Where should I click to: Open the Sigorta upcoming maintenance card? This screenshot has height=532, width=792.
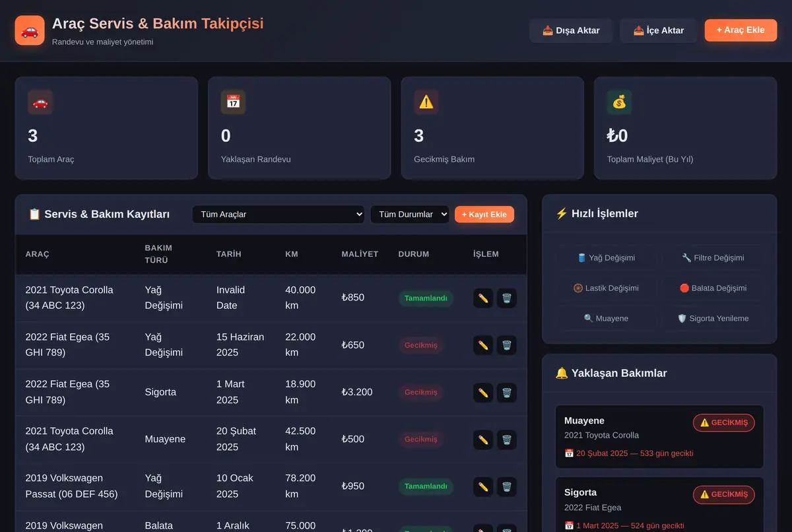pyautogui.click(x=659, y=504)
